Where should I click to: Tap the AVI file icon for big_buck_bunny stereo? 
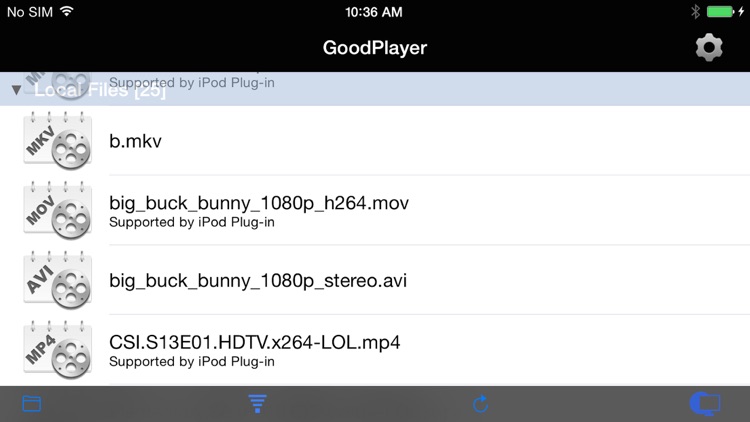[x=57, y=280]
